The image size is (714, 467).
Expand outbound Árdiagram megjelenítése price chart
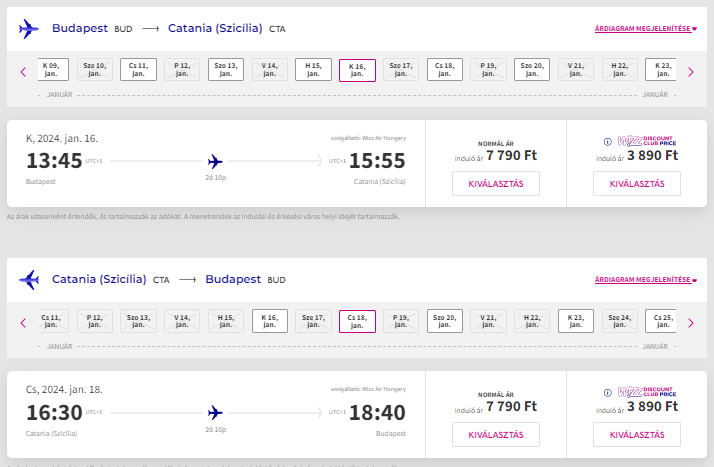(646, 28)
